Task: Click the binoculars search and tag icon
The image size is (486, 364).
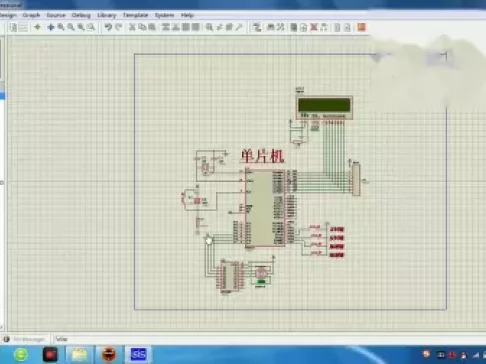Action: pos(271,27)
